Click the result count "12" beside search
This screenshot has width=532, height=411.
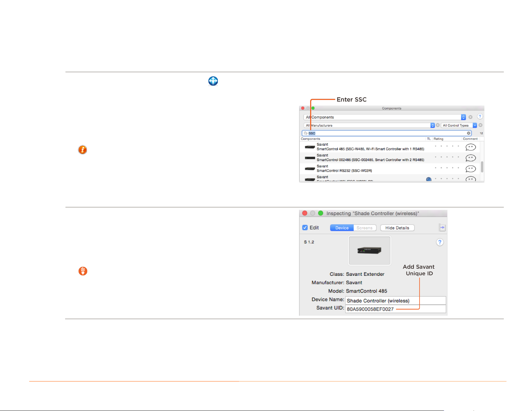(481, 133)
